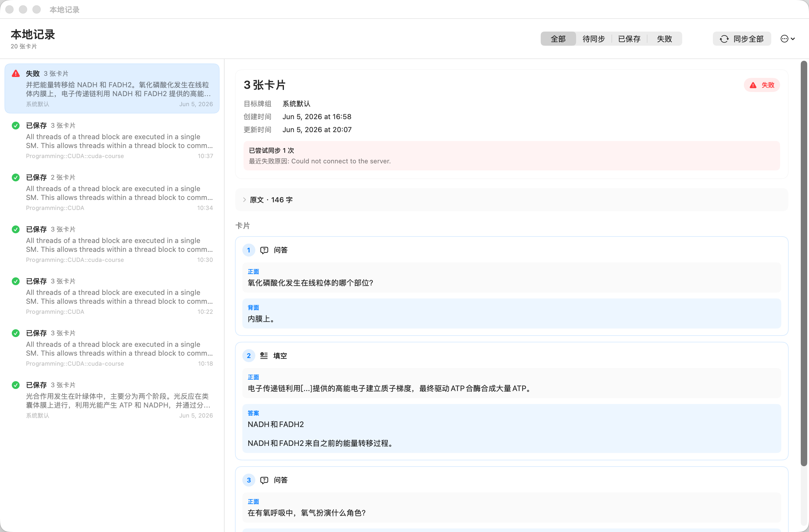
Task: Click the answer text NADH 和 FADH2
Action: [276, 424]
